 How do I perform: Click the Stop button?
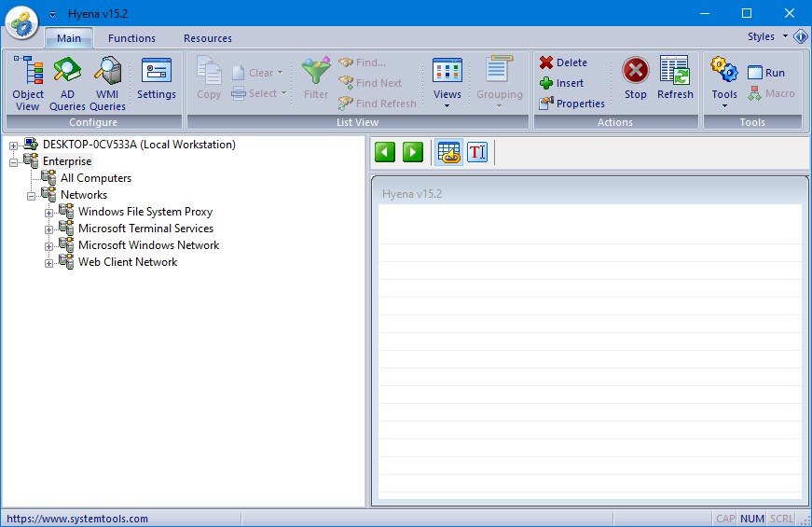click(636, 78)
